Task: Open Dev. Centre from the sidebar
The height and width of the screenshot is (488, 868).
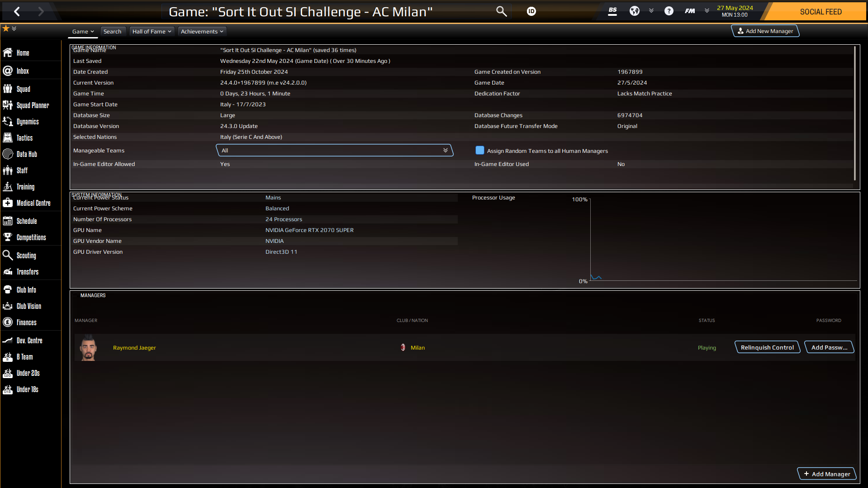Action: 30,341
